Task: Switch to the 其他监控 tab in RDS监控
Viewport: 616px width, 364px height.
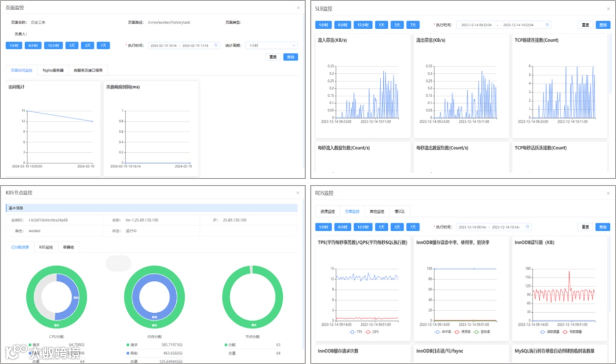Action: point(377,211)
